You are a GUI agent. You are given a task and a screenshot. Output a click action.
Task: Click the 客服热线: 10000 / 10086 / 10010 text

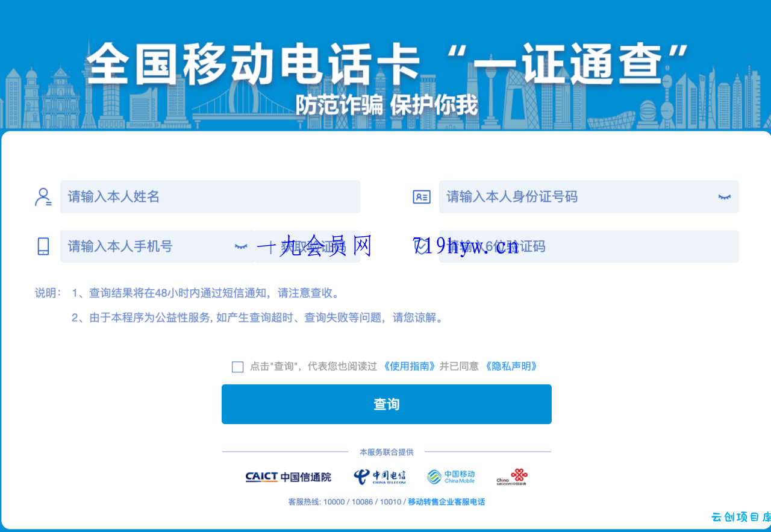click(x=345, y=502)
